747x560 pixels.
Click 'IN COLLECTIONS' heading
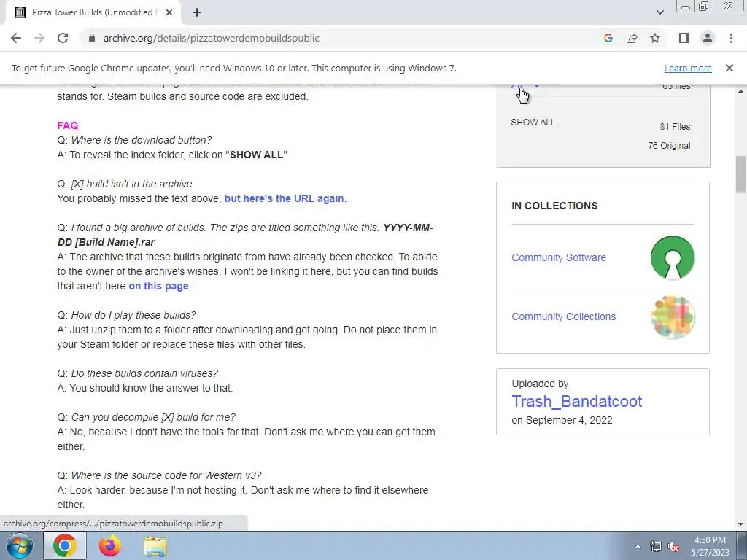[554, 206]
